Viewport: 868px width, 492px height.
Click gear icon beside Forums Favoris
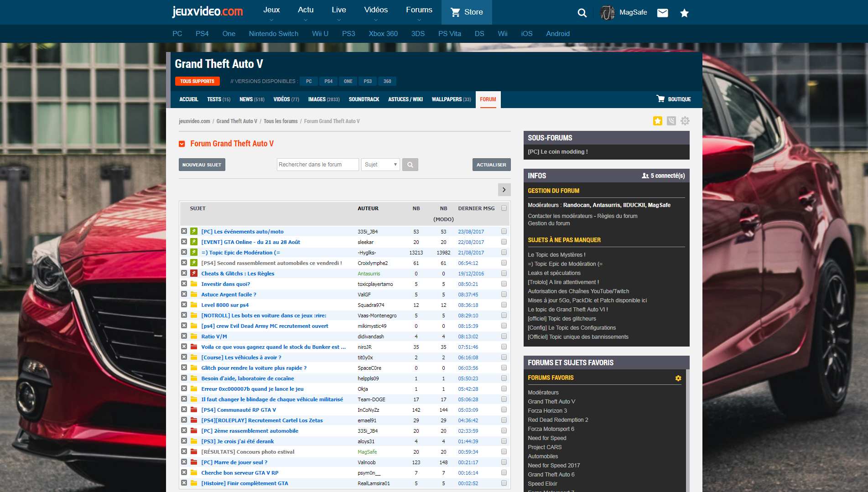[x=678, y=378]
